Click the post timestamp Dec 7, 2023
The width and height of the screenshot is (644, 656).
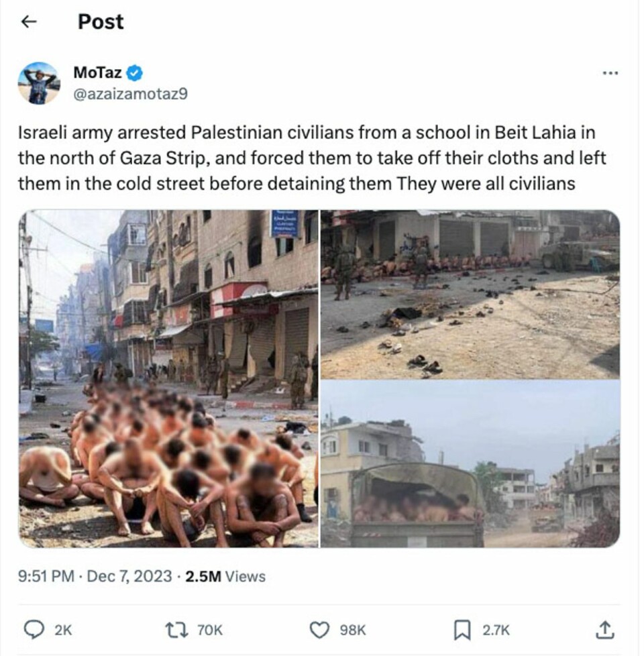point(129,576)
